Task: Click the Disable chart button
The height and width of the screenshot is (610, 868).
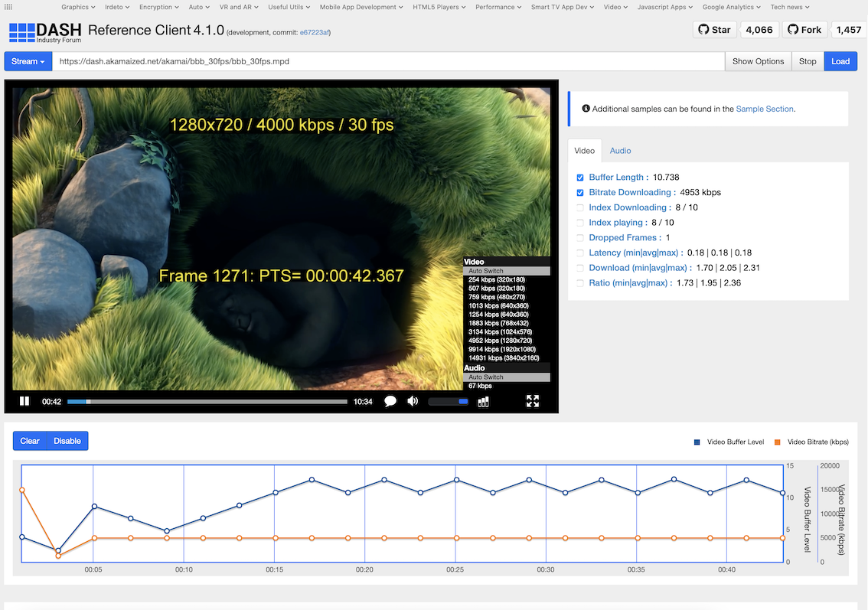Action: [x=67, y=441]
